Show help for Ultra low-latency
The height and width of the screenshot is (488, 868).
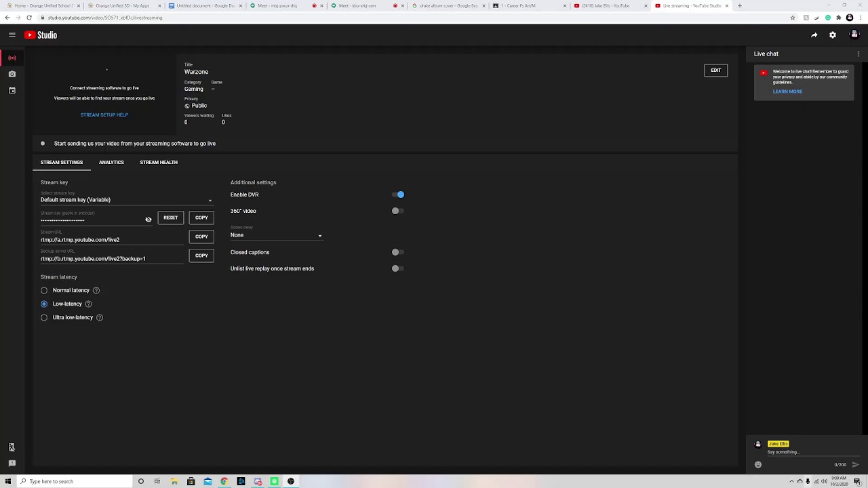(x=100, y=318)
